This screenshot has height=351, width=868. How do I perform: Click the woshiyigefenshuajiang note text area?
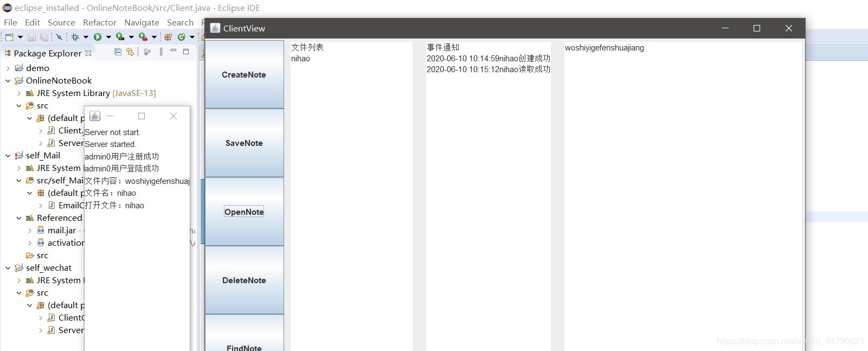(683, 195)
